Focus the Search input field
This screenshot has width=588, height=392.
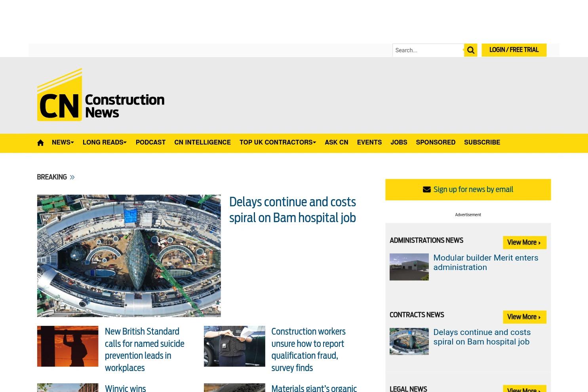pyautogui.click(x=428, y=50)
